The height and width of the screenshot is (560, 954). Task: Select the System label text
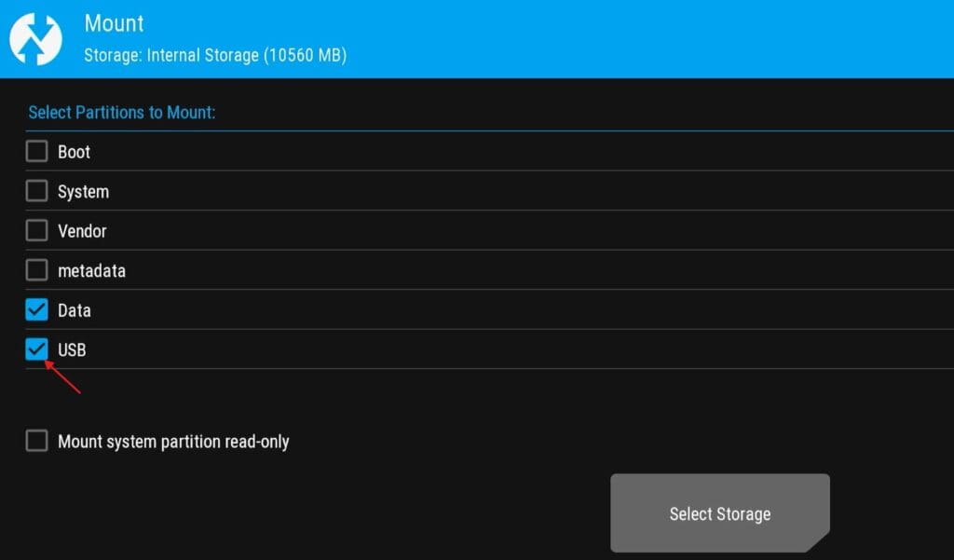[83, 192]
